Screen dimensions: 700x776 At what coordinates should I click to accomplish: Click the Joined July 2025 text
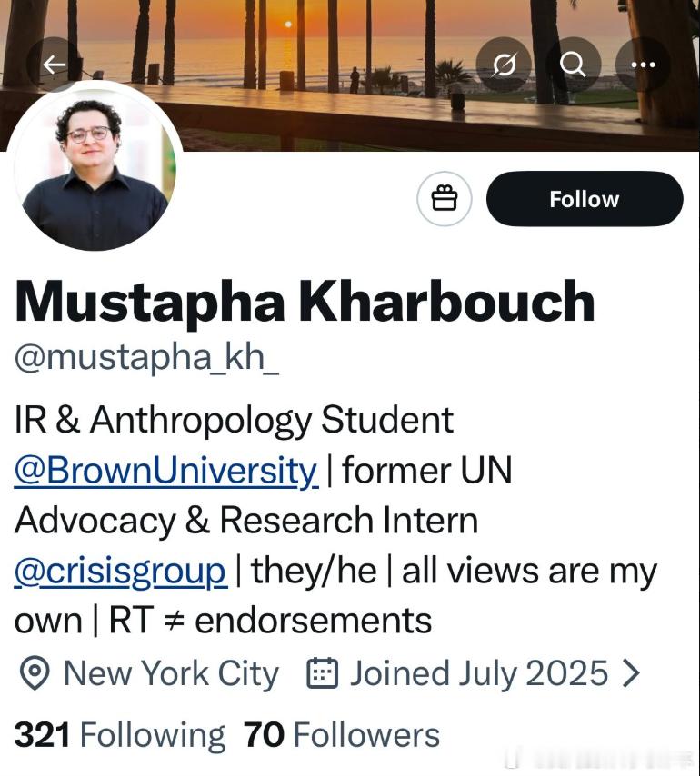478,674
